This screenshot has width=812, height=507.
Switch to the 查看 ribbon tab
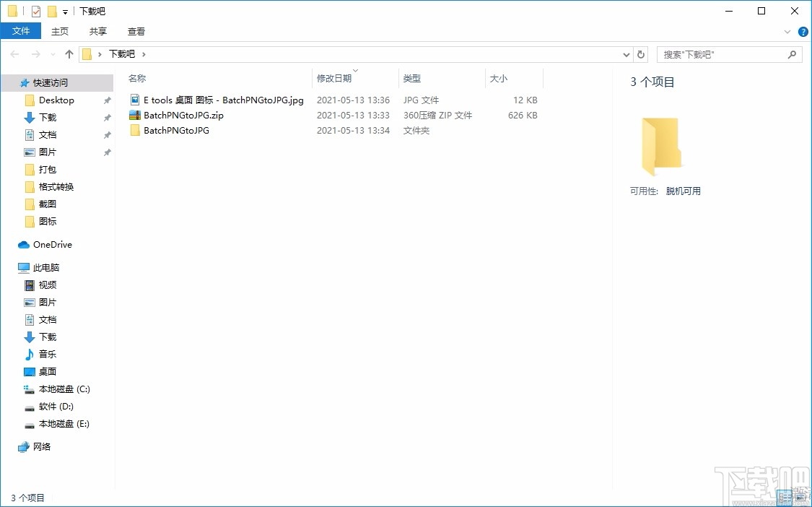136,31
